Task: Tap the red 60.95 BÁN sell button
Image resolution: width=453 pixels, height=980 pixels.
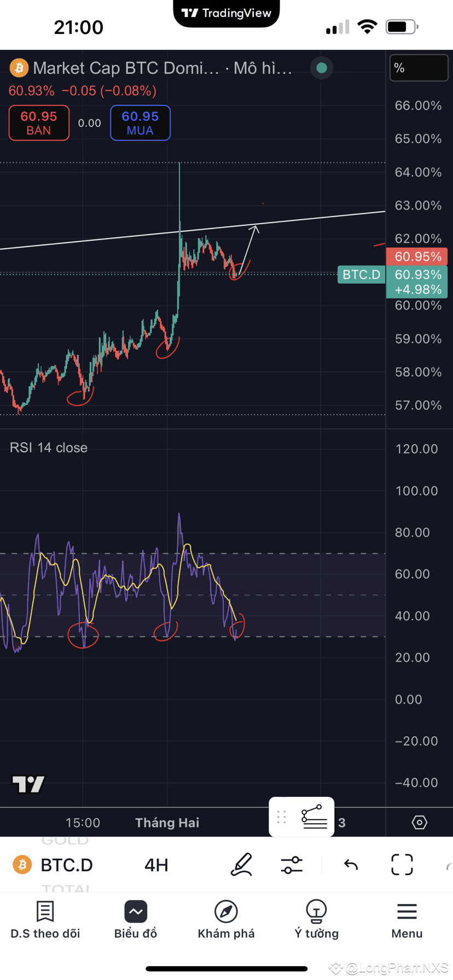Action: (x=39, y=122)
